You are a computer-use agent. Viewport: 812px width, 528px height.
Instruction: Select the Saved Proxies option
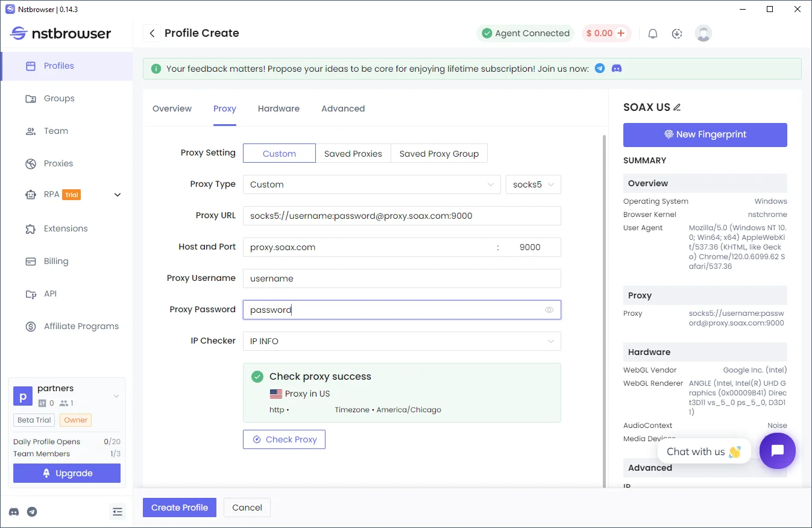coord(353,154)
